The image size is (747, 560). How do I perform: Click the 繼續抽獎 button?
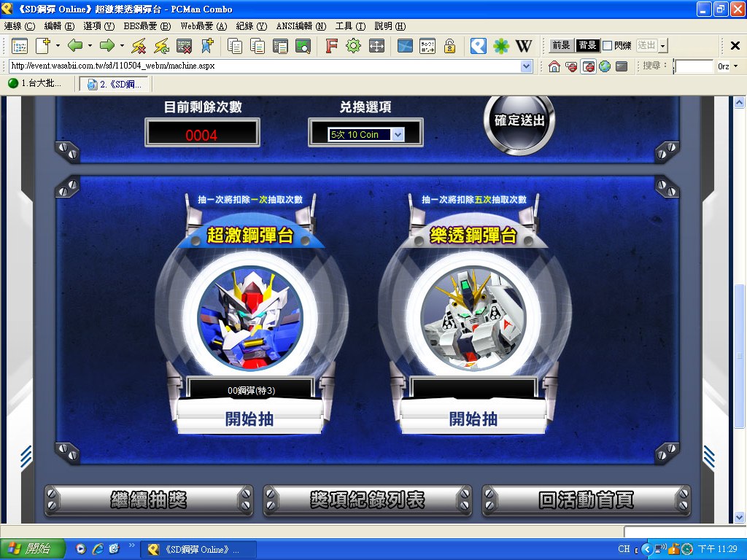(149, 500)
